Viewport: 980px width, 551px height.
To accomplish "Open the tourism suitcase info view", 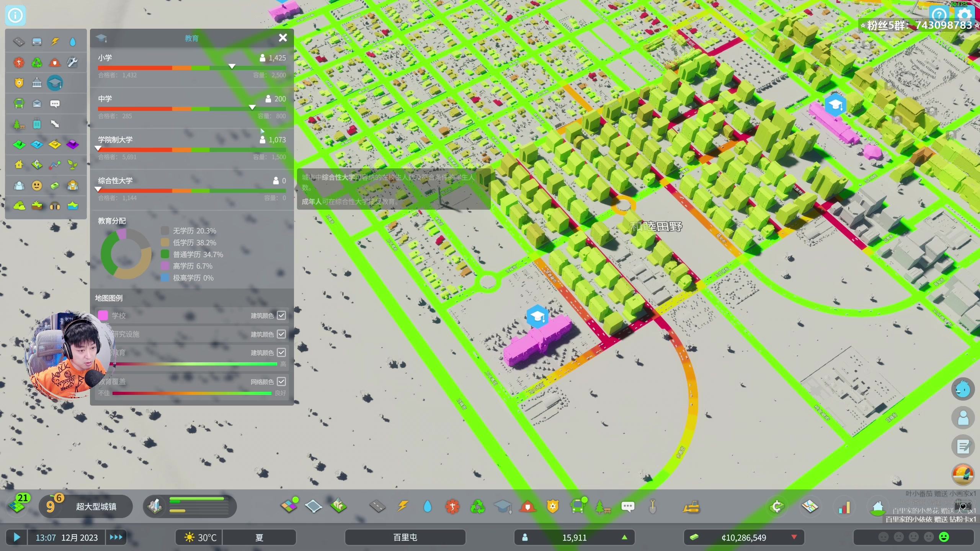I will (x=37, y=124).
